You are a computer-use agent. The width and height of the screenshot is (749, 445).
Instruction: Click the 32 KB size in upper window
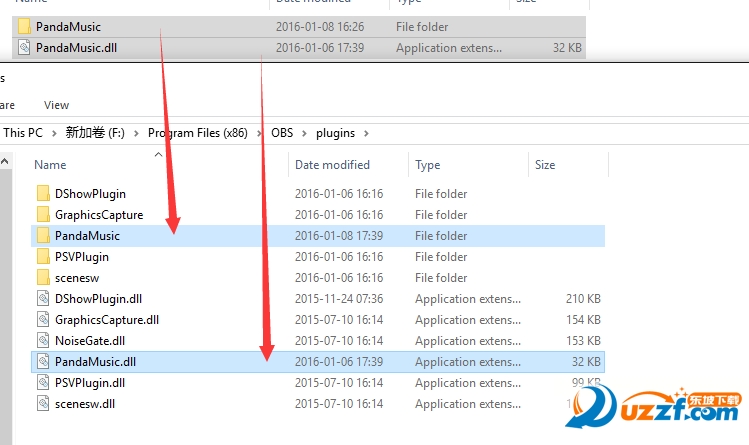(x=567, y=48)
